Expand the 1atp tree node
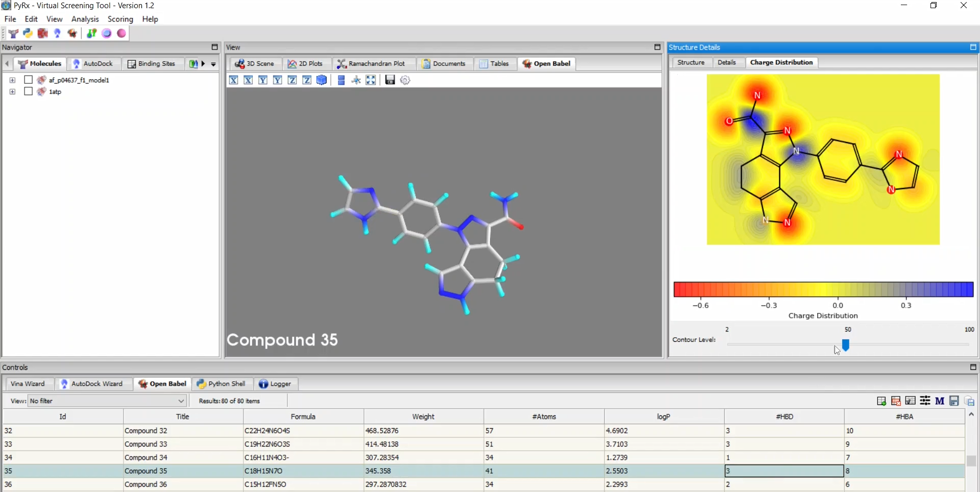980x492 pixels. tap(12, 92)
